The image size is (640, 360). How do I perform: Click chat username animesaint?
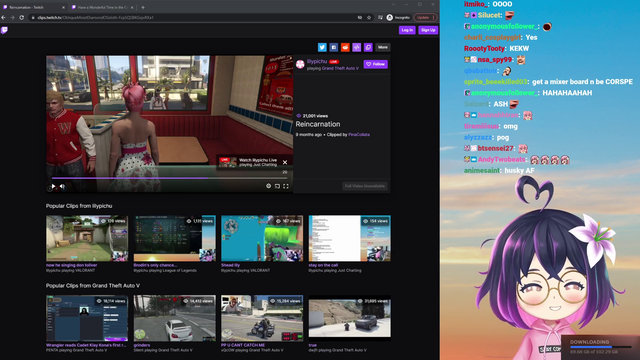[x=482, y=171]
